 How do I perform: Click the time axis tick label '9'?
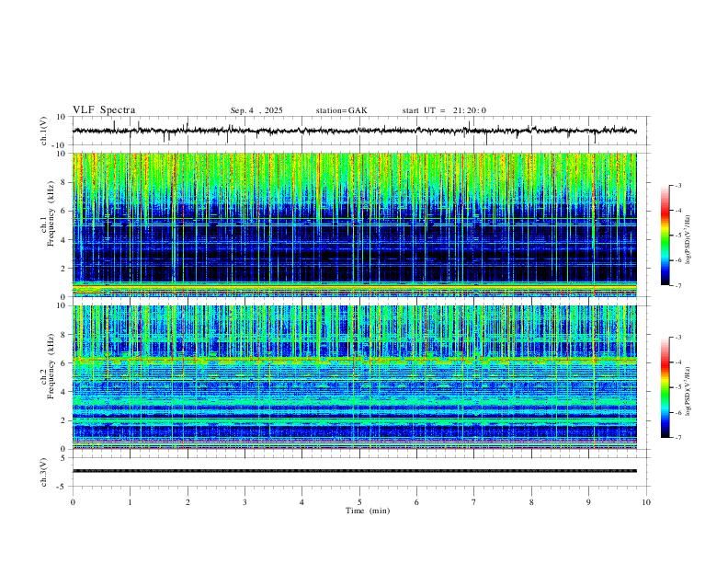click(588, 502)
